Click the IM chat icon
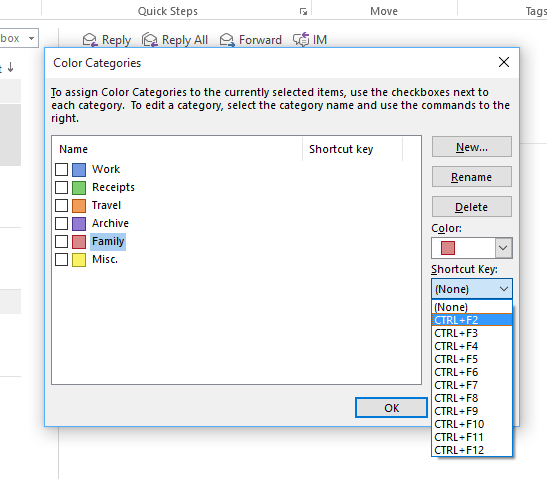The image size is (547, 479). coord(301,39)
